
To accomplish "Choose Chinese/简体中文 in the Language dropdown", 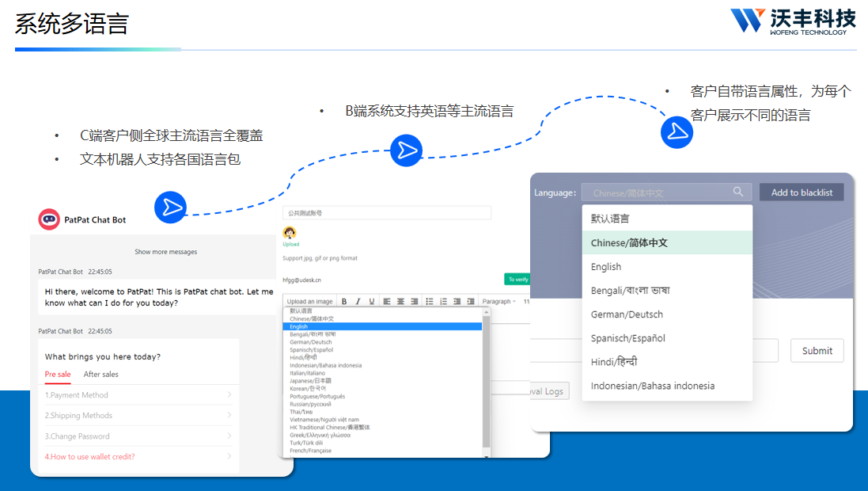I will 629,243.
